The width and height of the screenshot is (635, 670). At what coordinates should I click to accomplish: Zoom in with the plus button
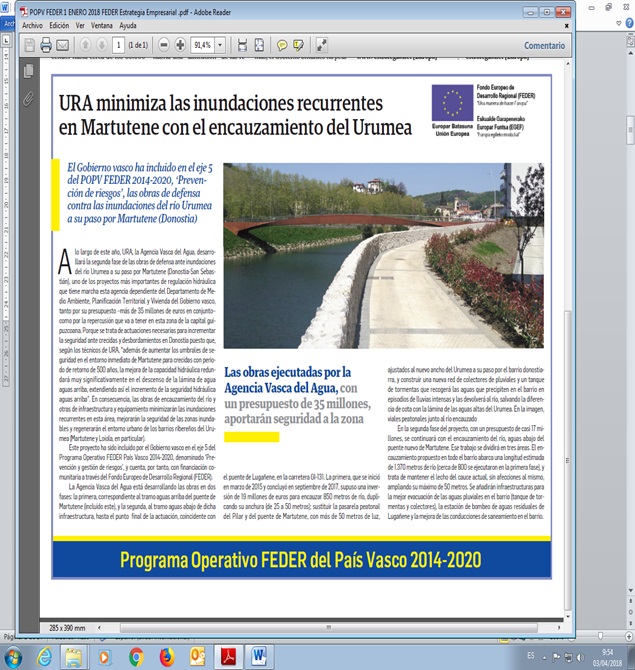180,44
